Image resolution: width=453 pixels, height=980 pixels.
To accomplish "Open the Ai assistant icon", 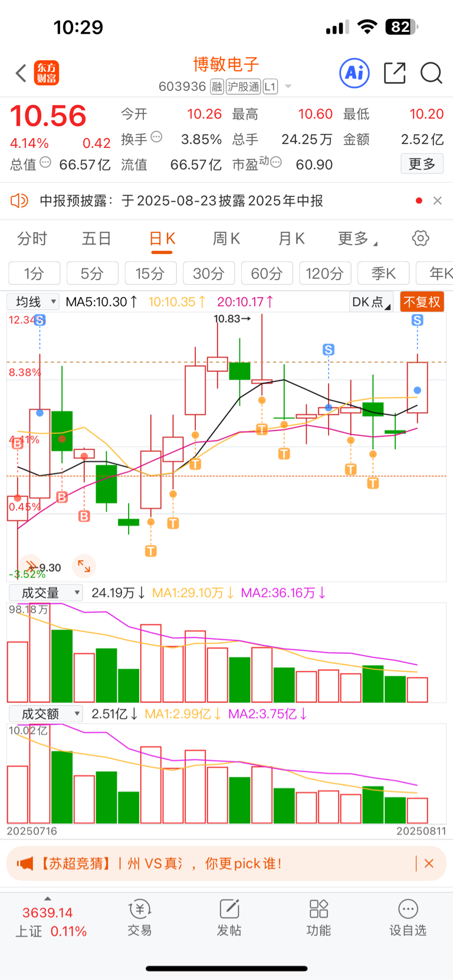I will coord(354,73).
